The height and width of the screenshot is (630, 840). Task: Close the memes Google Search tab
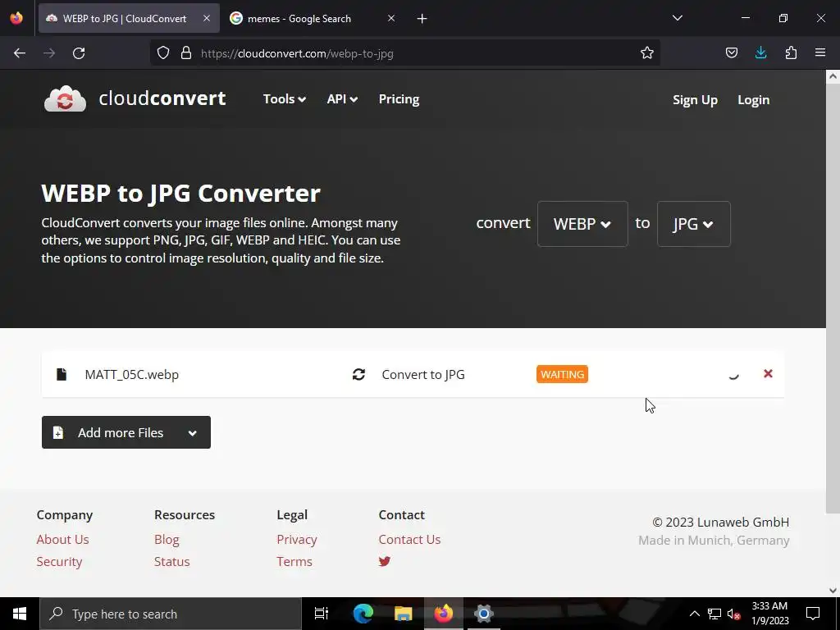coord(391,18)
